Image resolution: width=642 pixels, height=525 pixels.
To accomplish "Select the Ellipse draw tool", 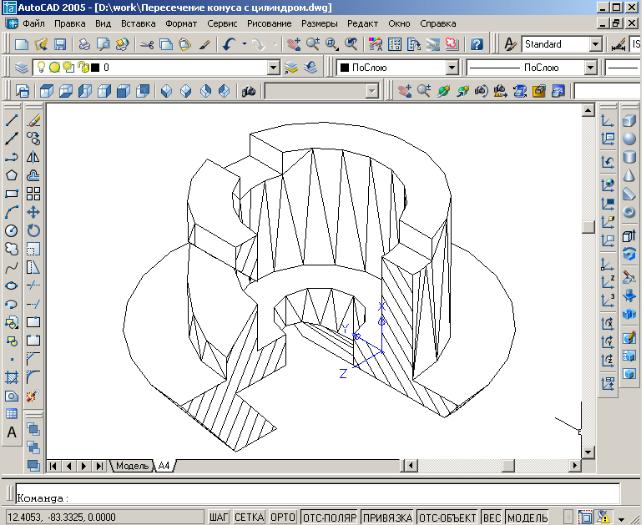I will click(x=12, y=286).
